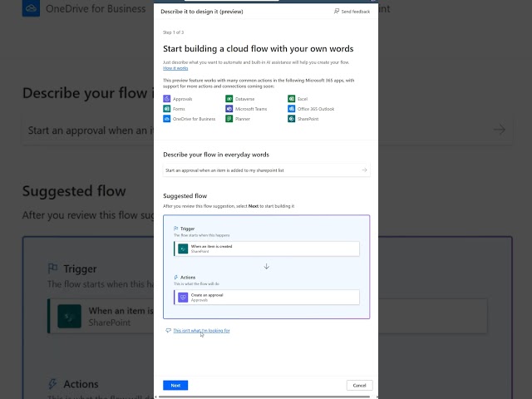Click the "Planner" label

pos(243,119)
